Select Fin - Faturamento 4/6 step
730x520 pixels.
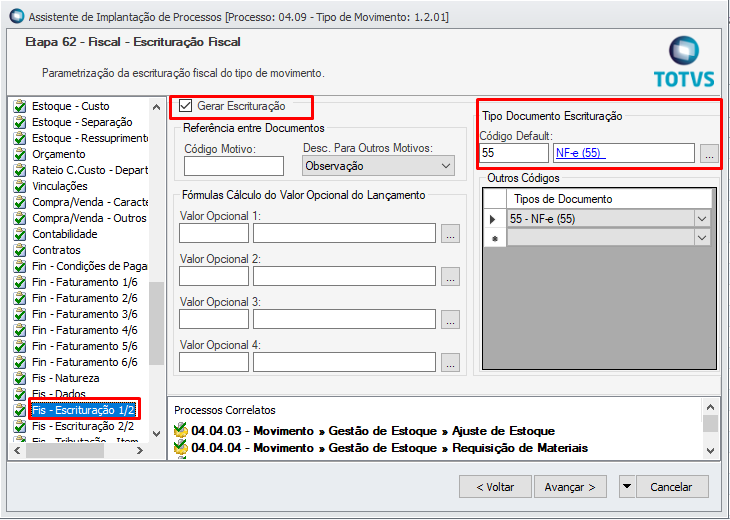pyautogui.click(x=85, y=330)
